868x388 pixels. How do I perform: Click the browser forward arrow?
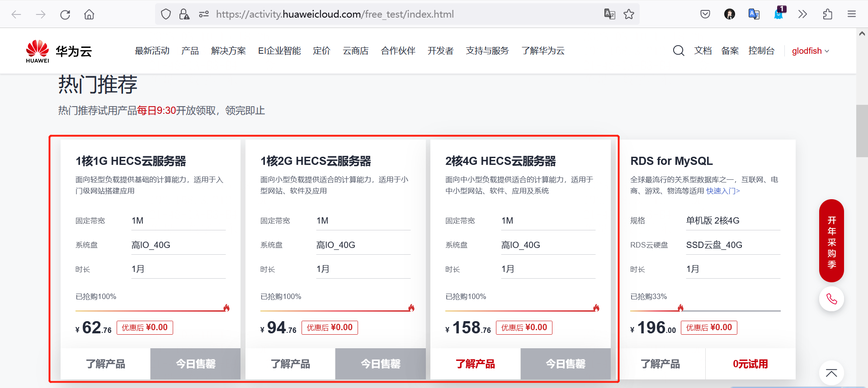(x=41, y=14)
